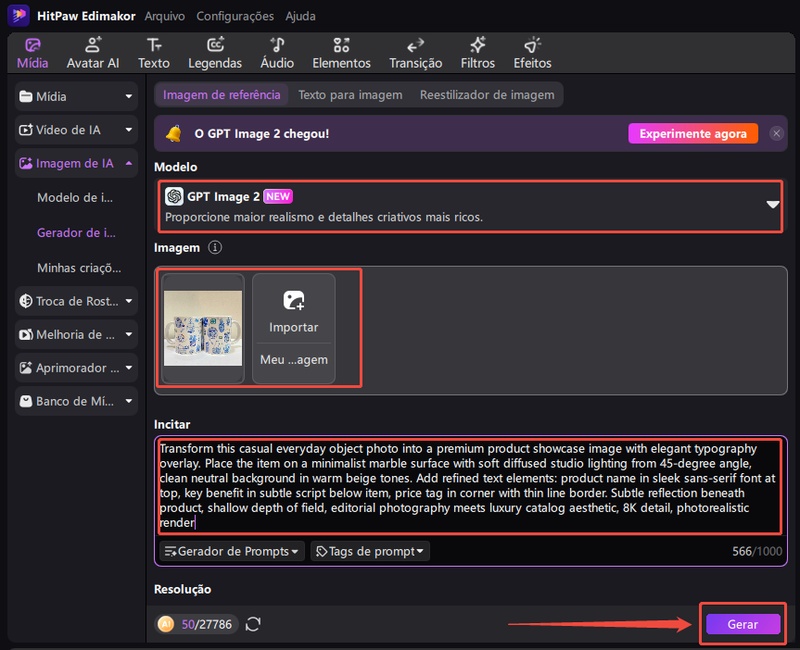800x650 pixels.
Task: Open the Ajuda menu
Action: pyautogui.click(x=300, y=16)
